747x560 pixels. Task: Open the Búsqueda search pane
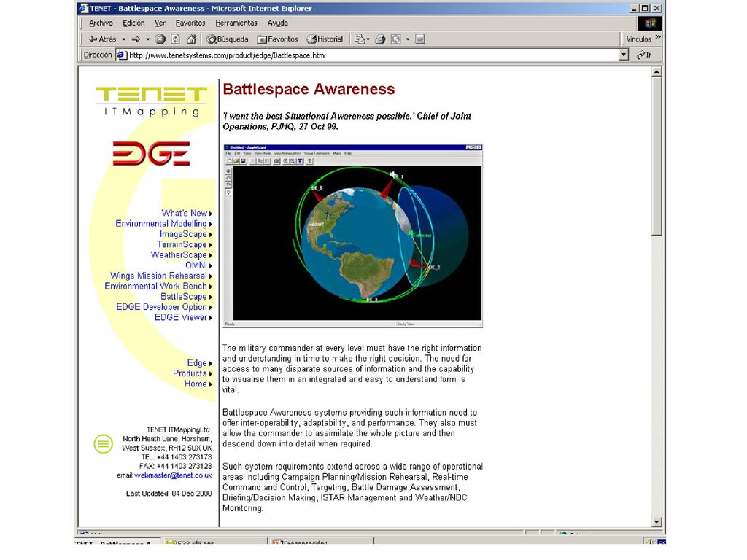(x=228, y=39)
